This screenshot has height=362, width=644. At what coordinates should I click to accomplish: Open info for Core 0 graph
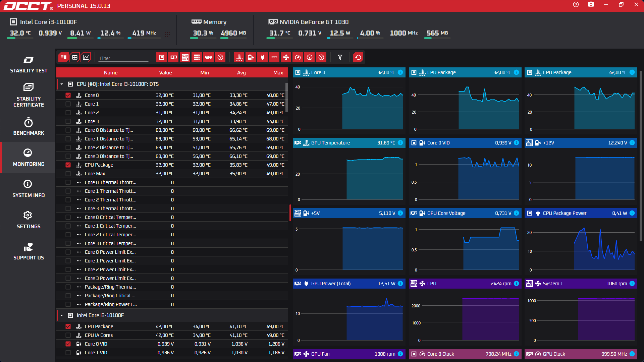pos(400,72)
